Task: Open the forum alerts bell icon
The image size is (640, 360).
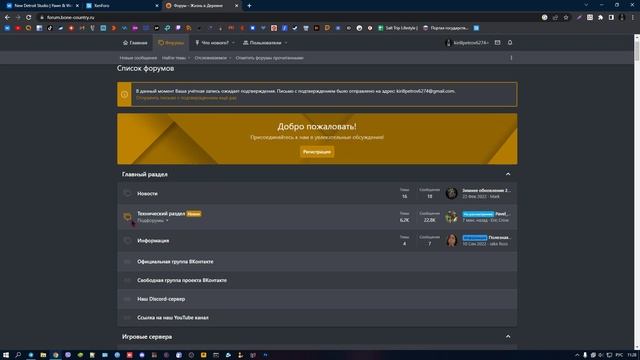Action: [x=510, y=42]
